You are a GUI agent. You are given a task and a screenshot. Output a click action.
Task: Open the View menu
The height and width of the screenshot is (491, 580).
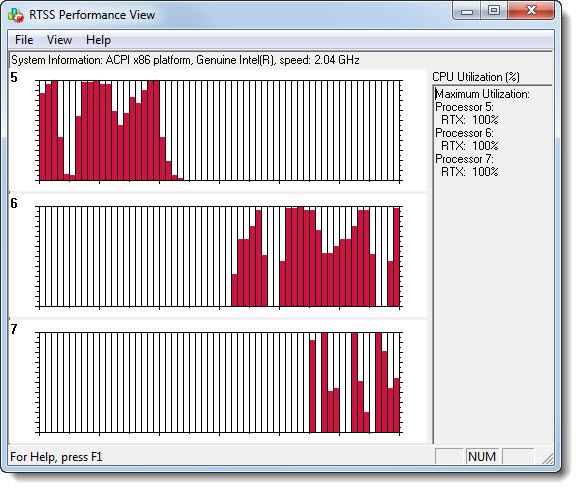59,40
